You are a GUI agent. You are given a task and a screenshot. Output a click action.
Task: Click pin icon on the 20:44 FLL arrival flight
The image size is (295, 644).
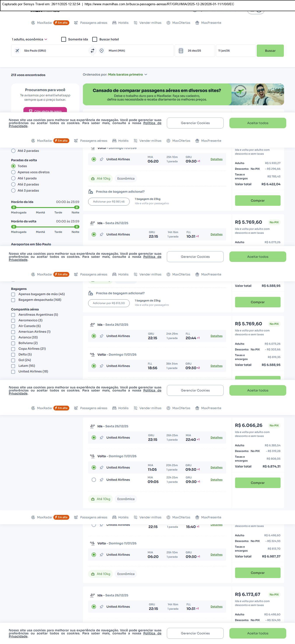pyautogui.click(x=101, y=336)
